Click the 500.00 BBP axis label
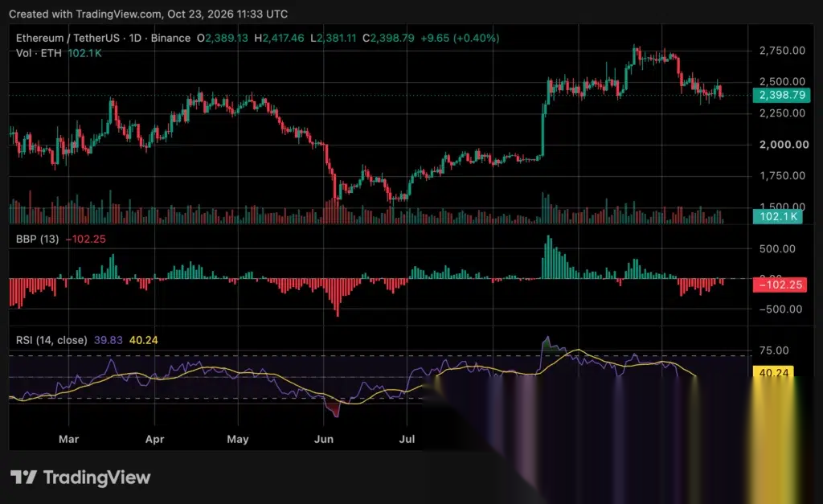823x504 pixels. coord(777,249)
